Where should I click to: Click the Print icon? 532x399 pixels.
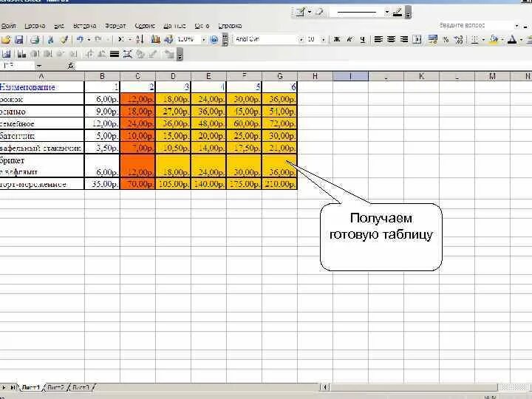pos(35,40)
